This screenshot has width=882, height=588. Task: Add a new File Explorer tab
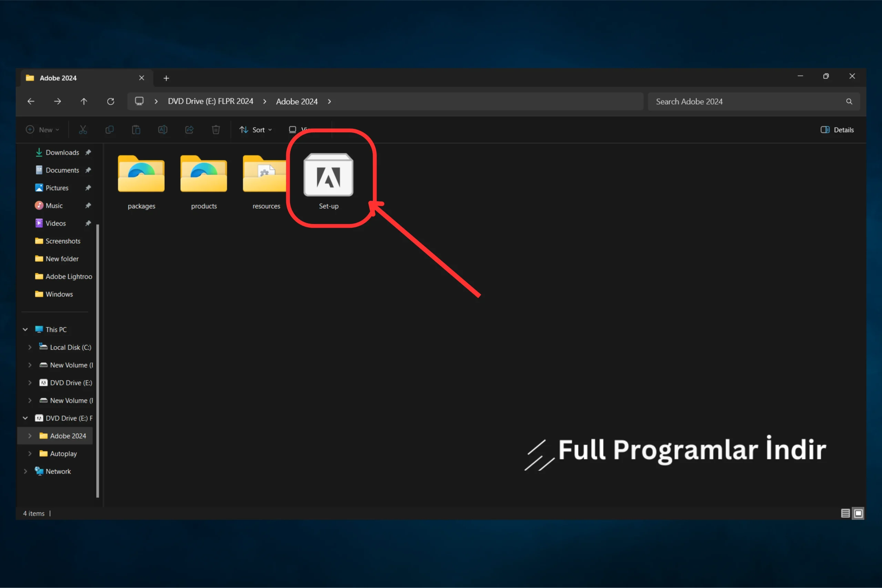(x=166, y=78)
